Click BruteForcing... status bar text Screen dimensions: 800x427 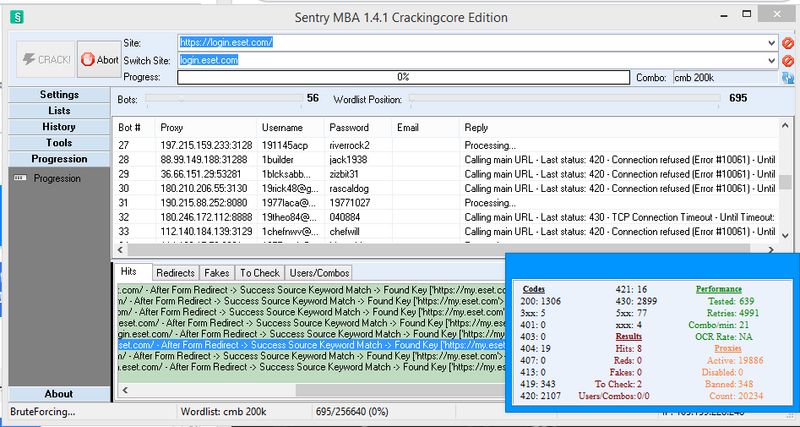[x=42, y=412]
